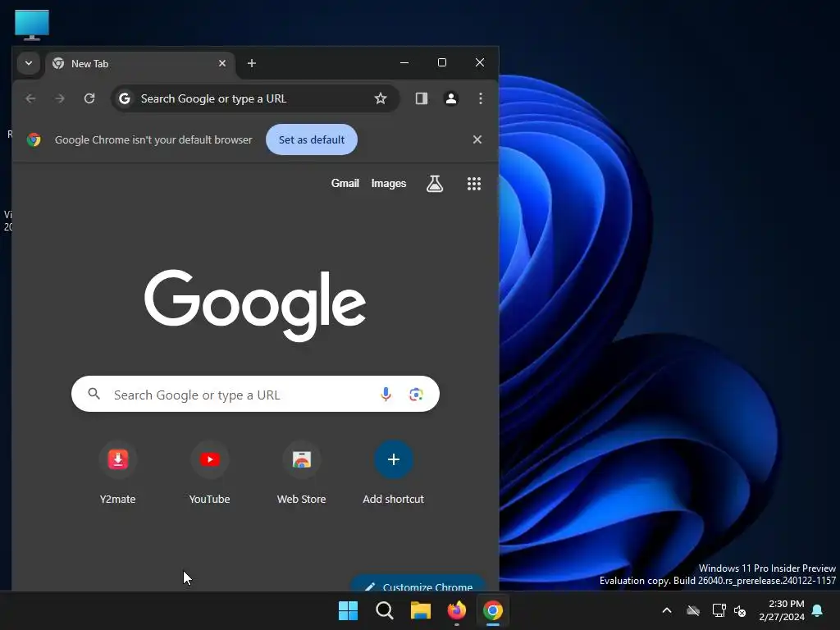Open Firefox from taskbar
The height and width of the screenshot is (630, 840).
(x=457, y=610)
